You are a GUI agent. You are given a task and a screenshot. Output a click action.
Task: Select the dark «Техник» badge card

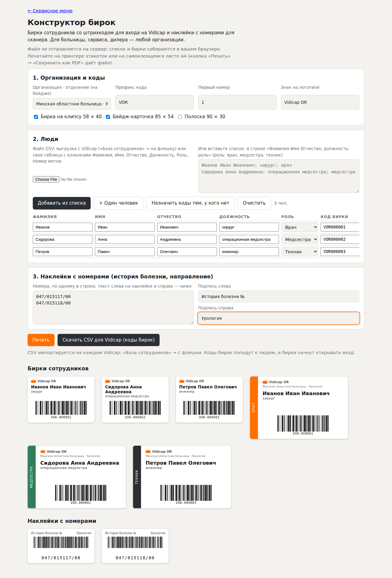[x=182, y=477]
